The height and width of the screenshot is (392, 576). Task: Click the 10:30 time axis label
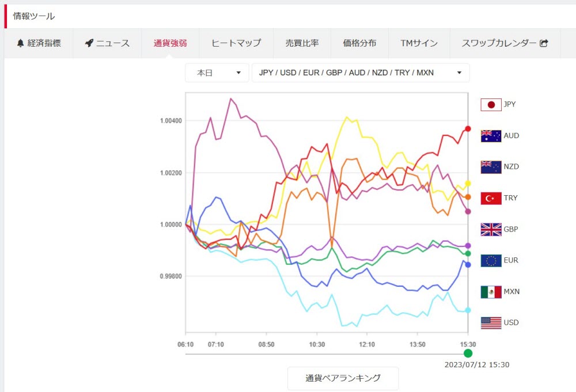pos(317,344)
